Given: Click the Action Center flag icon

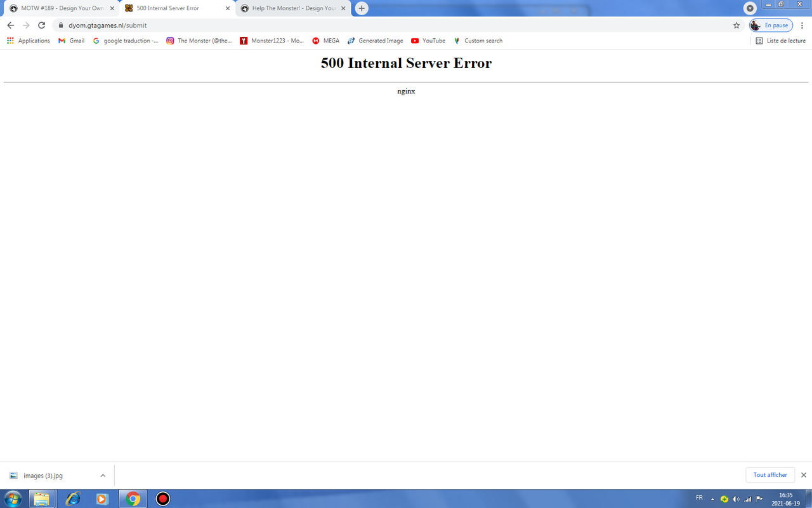Looking at the screenshot, I should click(759, 498).
